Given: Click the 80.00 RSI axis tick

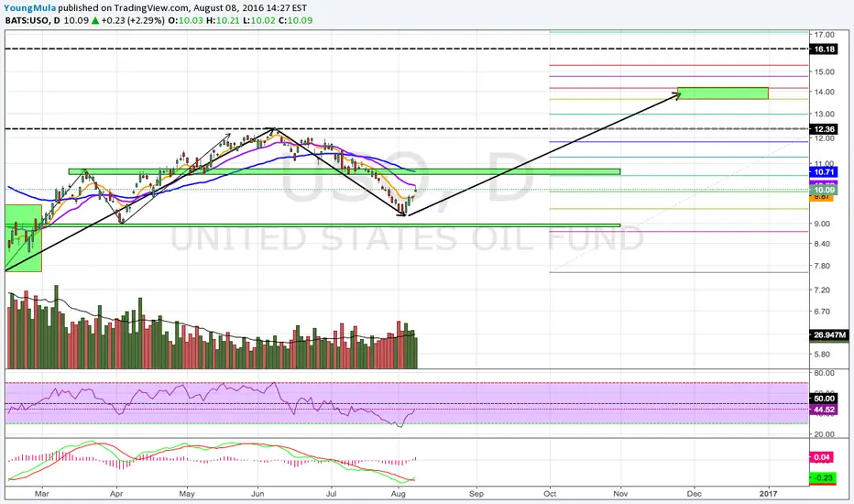Looking at the screenshot, I should pos(825,373).
